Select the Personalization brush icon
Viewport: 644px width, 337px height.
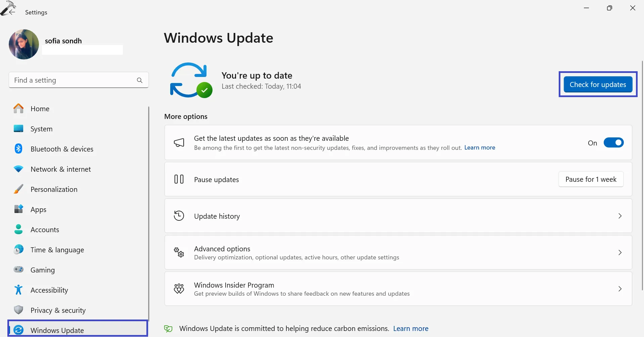pos(18,189)
